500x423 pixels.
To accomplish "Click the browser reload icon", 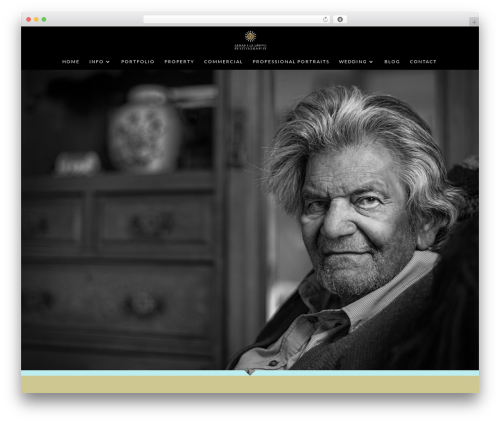I will tap(325, 19).
